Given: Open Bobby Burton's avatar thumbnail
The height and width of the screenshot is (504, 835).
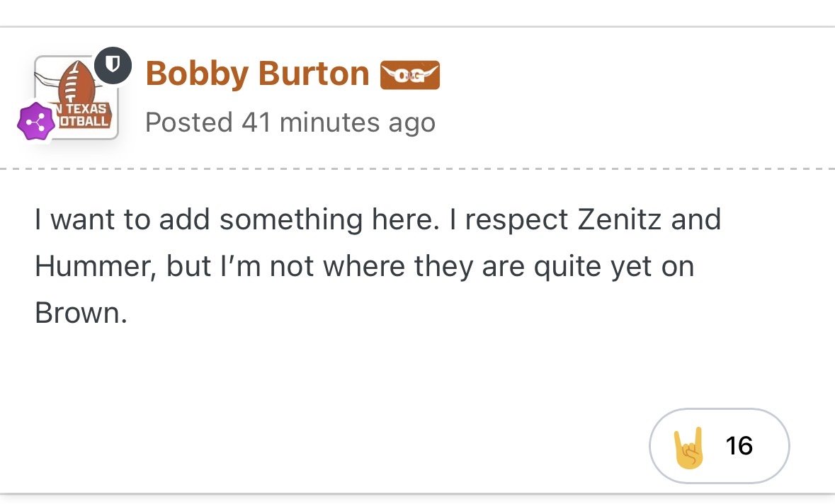Looking at the screenshot, I should [x=76, y=98].
